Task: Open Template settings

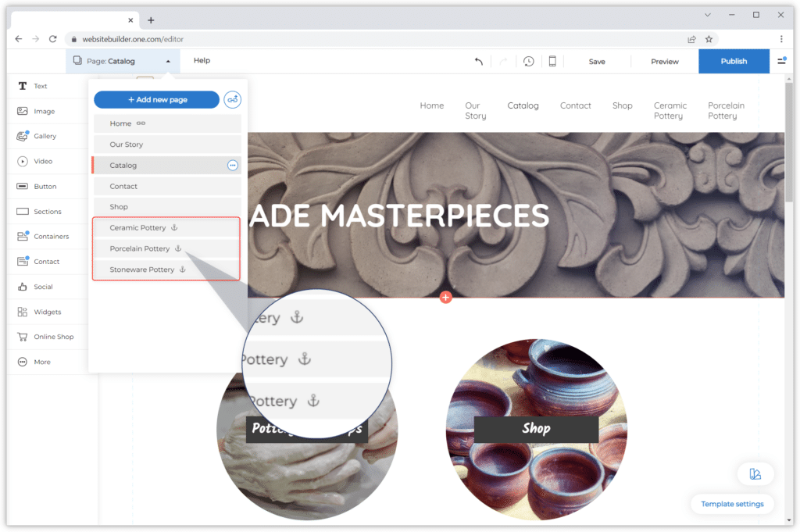Action: (x=732, y=504)
